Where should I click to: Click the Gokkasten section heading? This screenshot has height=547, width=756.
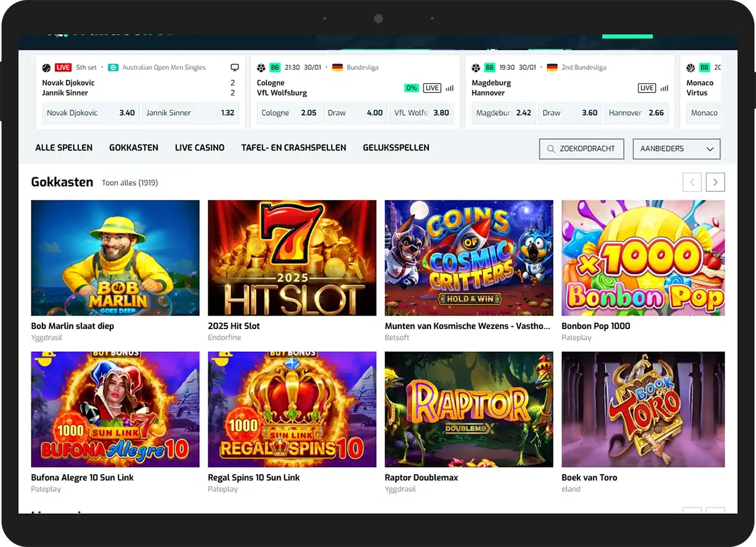62,182
